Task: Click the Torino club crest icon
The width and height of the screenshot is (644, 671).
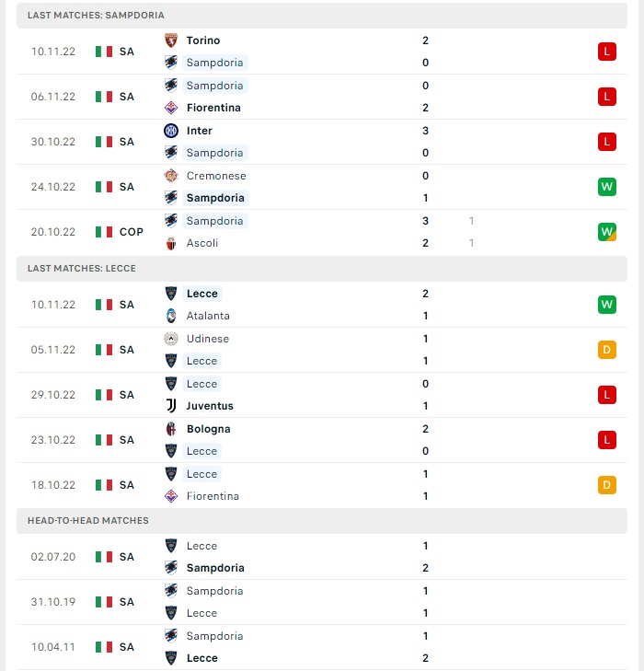Action: pos(171,40)
